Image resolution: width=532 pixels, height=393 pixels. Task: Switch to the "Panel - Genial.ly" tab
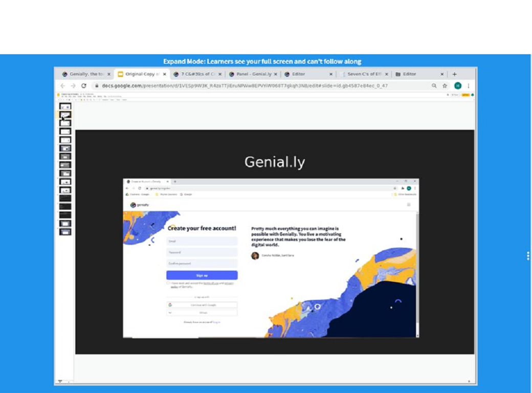pos(253,74)
